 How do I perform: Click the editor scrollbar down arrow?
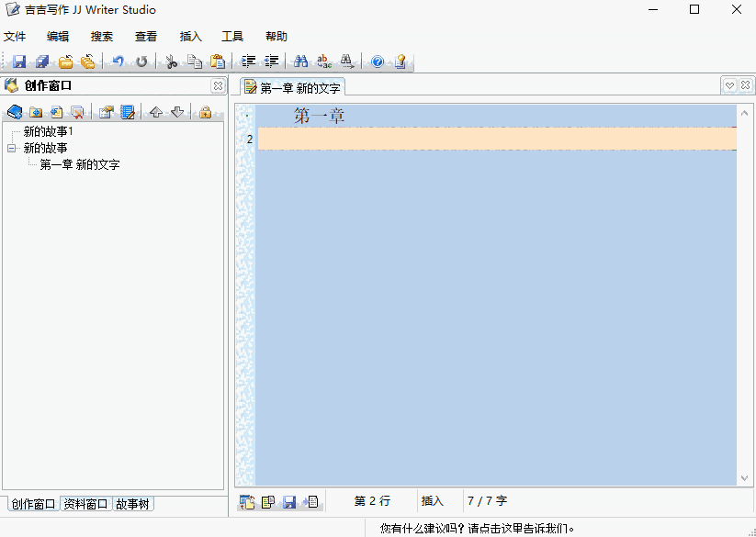click(x=744, y=478)
